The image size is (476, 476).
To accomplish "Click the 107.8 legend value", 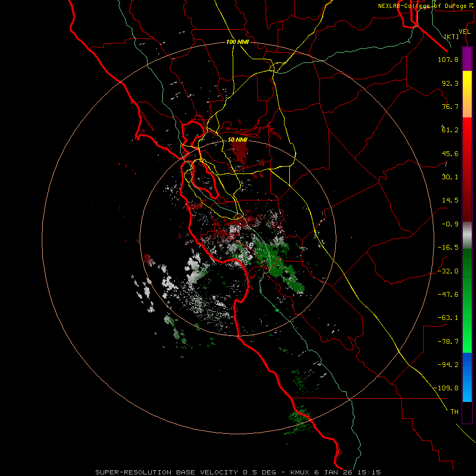I will tap(448, 59).
